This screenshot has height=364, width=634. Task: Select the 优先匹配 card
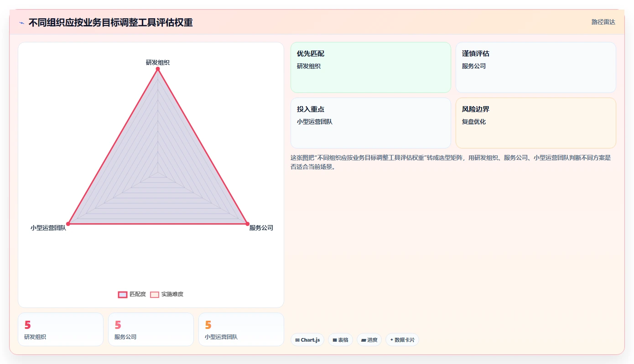pyautogui.click(x=370, y=67)
